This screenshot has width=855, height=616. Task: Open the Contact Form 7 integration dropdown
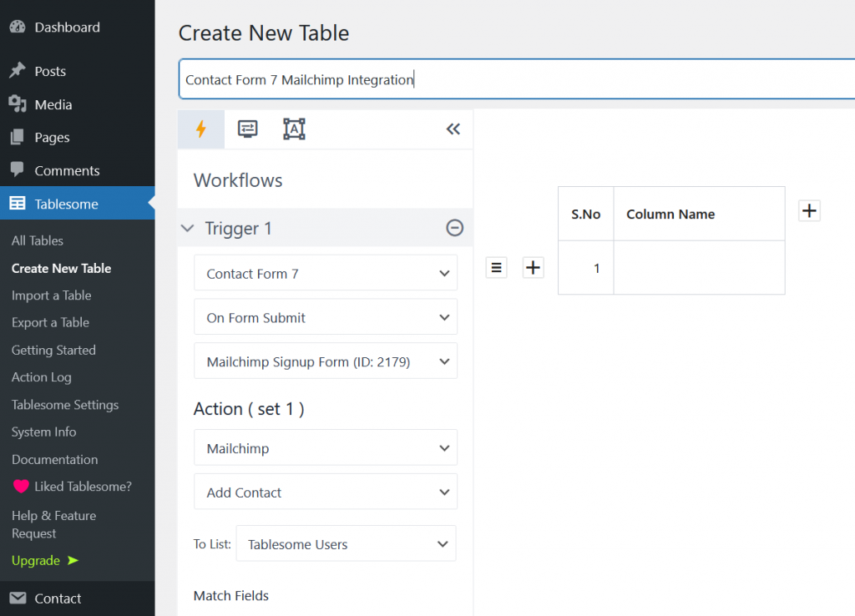coord(326,273)
